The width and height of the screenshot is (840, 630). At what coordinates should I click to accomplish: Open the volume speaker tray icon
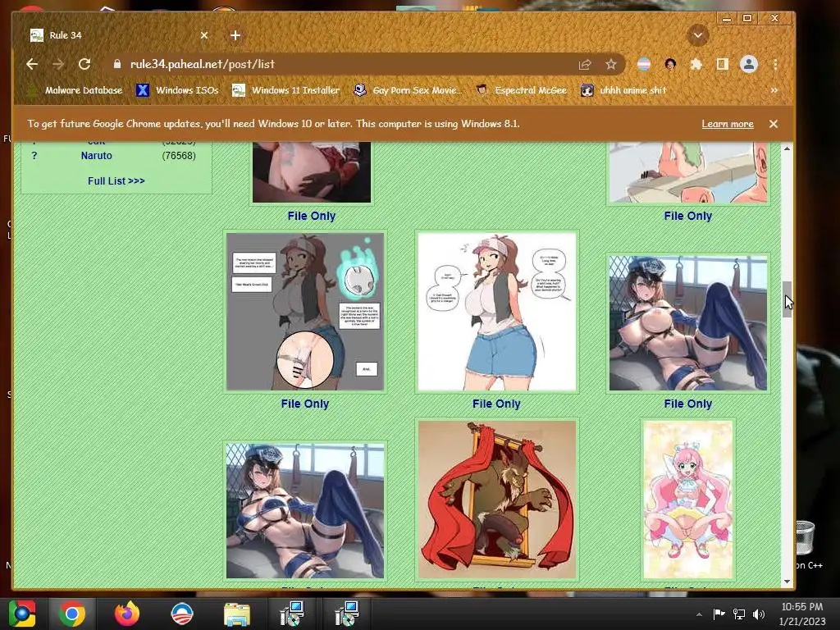point(759,614)
